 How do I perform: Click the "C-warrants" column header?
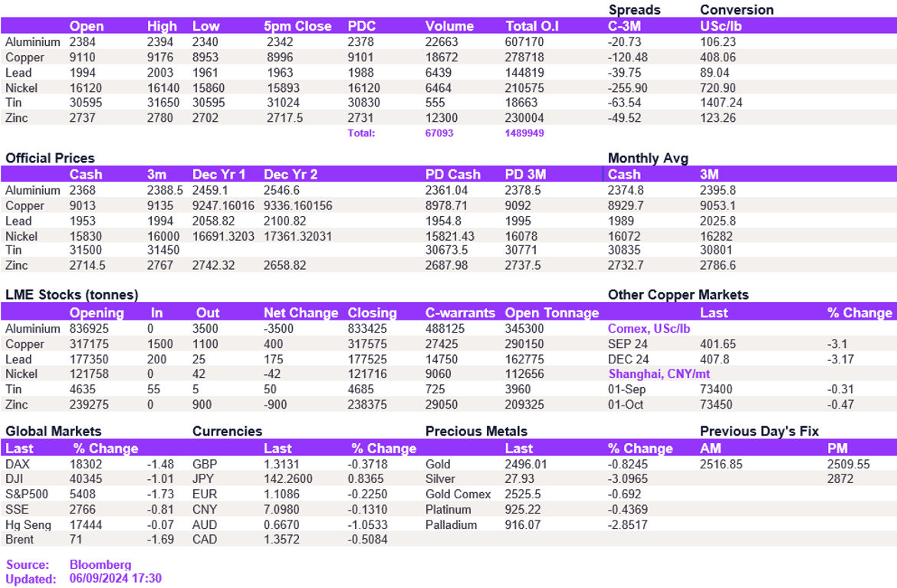pos(460,313)
